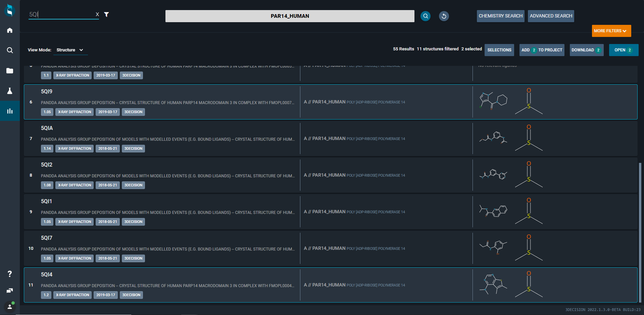
Task: Click 2018-05-21 date tag of 5QIA
Action: coord(108,148)
